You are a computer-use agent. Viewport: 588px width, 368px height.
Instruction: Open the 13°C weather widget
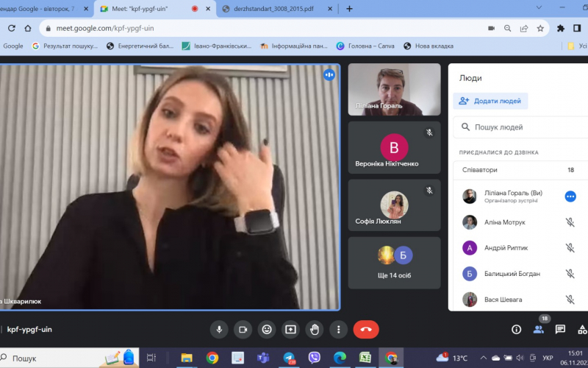(x=452, y=358)
